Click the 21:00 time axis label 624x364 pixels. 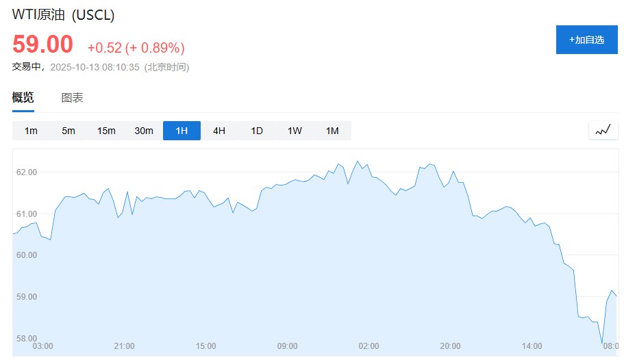point(124,346)
